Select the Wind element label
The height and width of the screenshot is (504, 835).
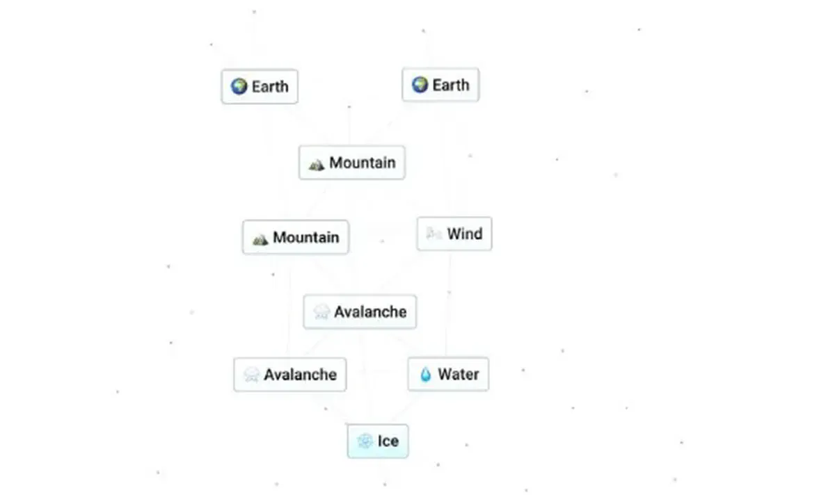(465, 234)
